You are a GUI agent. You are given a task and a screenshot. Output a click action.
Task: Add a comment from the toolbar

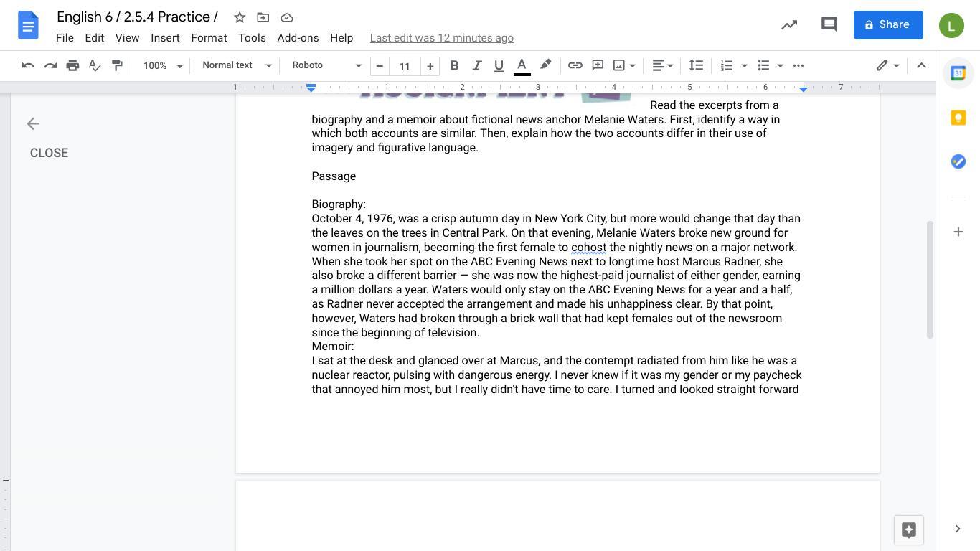pos(598,65)
